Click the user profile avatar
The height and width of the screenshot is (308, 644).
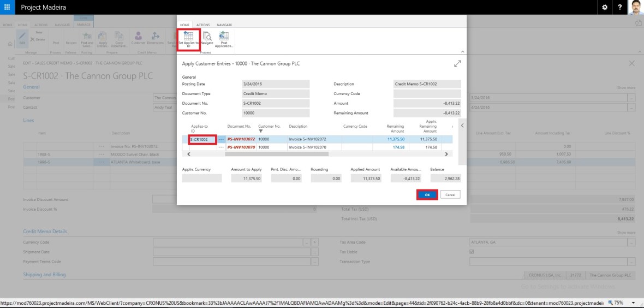point(635,8)
